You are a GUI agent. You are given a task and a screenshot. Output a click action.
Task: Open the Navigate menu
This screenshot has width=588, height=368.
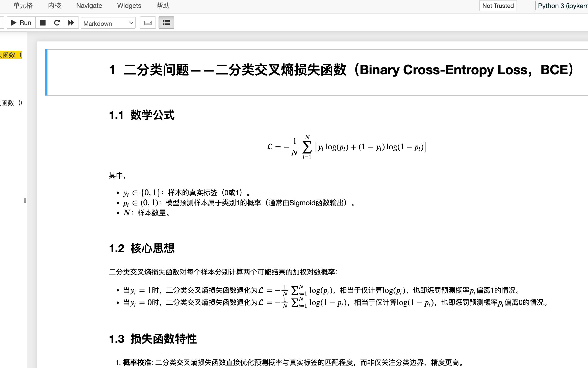(x=89, y=6)
